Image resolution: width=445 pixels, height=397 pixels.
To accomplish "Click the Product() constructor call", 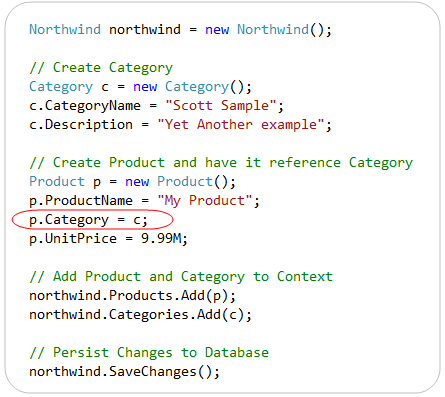I will (x=193, y=182).
